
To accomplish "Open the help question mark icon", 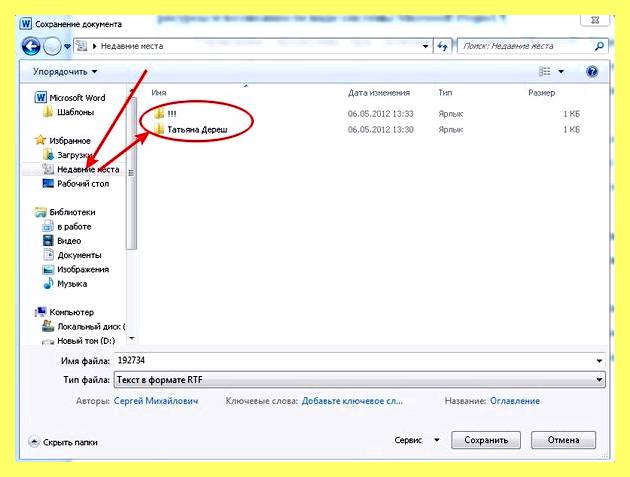I will click(592, 72).
